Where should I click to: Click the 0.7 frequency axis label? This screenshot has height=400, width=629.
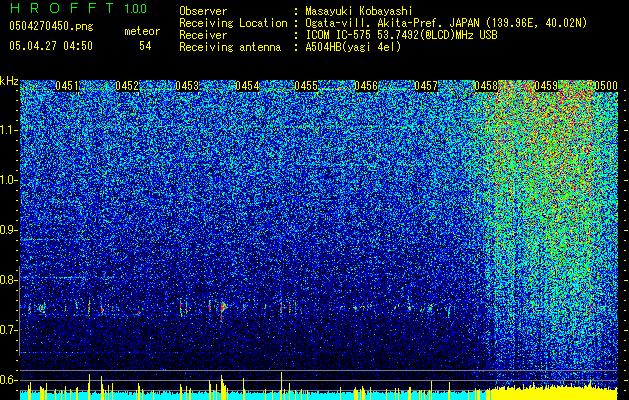(x=8, y=330)
